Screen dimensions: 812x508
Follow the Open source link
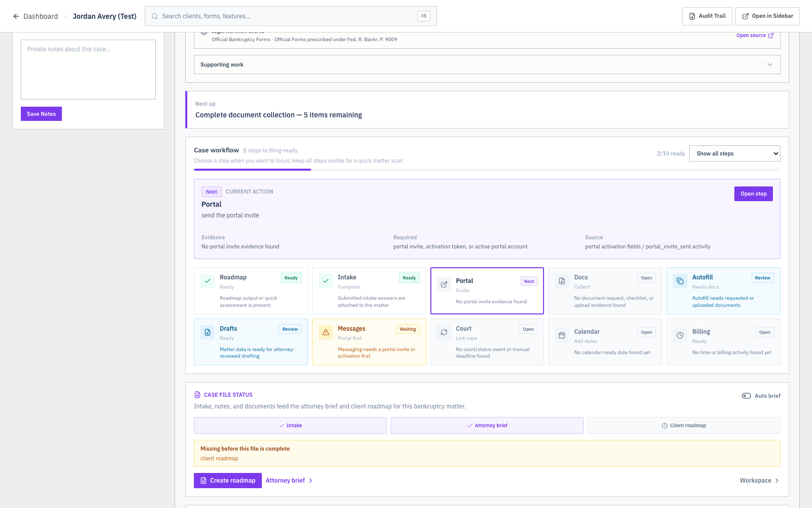click(x=755, y=36)
